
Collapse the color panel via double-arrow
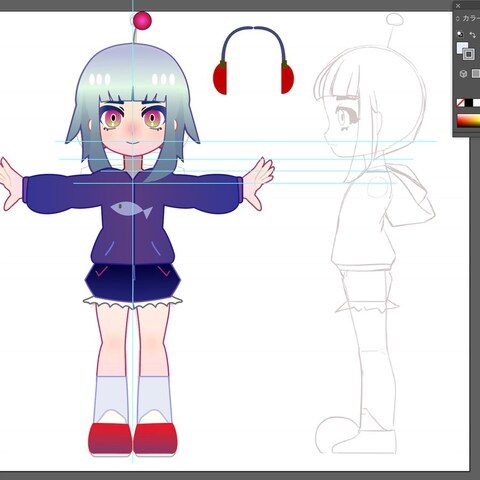point(458,19)
